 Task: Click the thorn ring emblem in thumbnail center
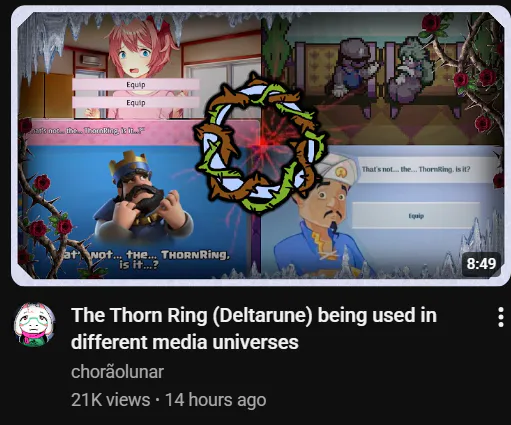[260, 144]
